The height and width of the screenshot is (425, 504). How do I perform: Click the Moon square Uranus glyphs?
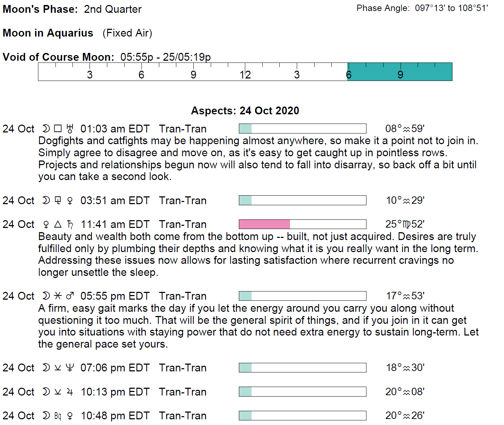point(58,129)
